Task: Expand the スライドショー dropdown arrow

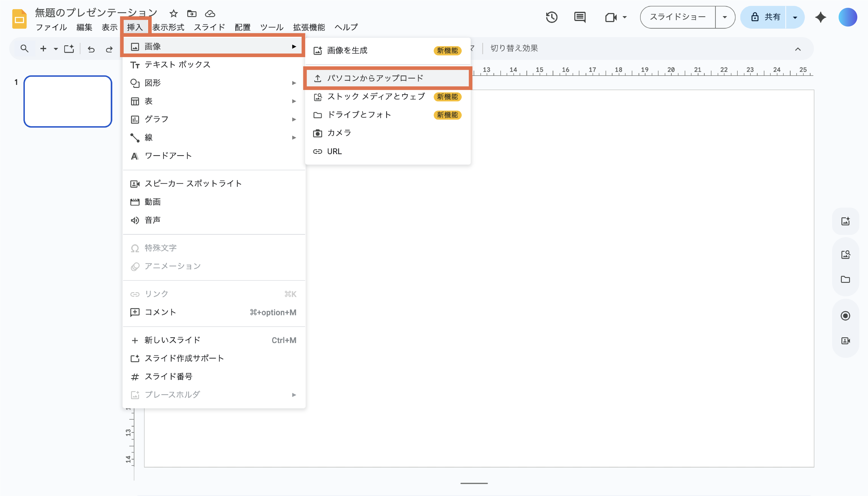Action: [x=725, y=17]
